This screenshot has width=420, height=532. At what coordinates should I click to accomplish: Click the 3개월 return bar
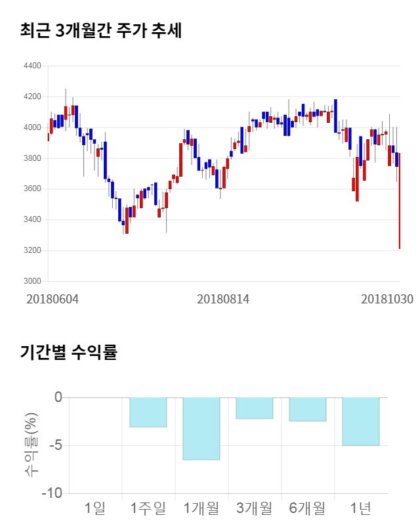pyautogui.click(x=255, y=408)
